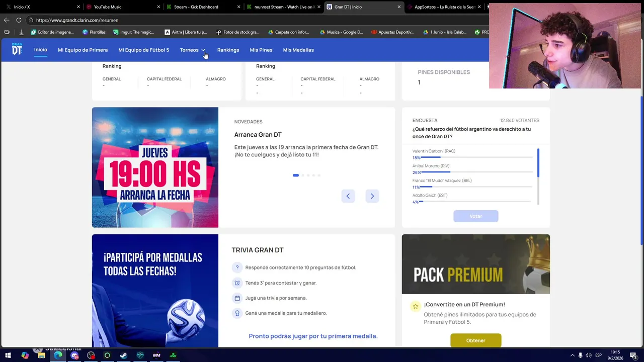The image size is (644, 362).
Task: Click the Gran DT logo in the navbar
Action: point(17,49)
